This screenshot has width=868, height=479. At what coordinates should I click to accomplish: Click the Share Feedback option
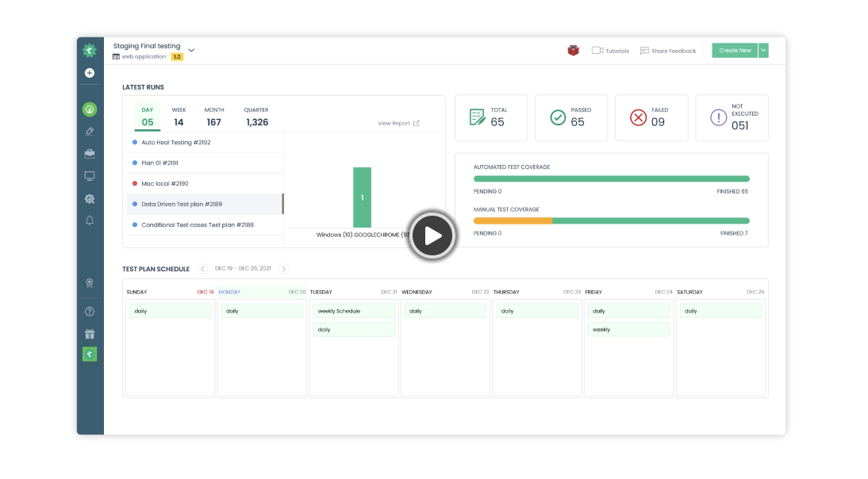(x=670, y=50)
